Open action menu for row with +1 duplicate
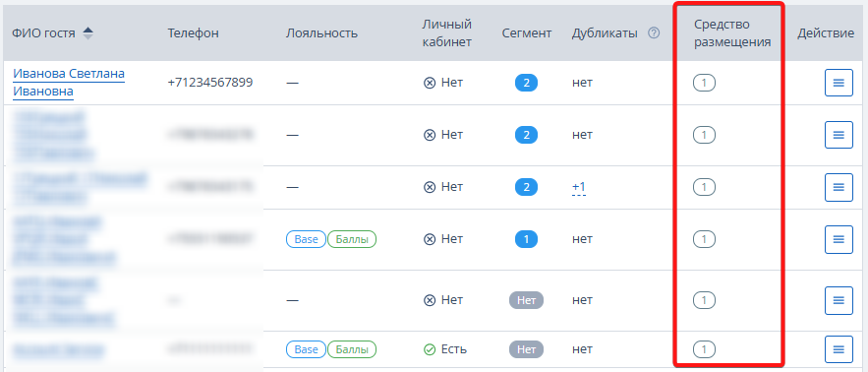 (x=839, y=187)
